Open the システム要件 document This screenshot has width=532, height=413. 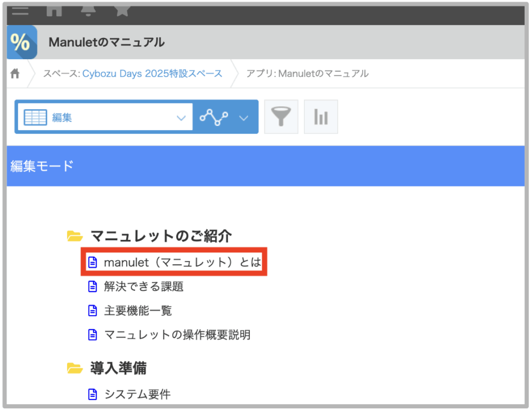pyautogui.click(x=137, y=395)
